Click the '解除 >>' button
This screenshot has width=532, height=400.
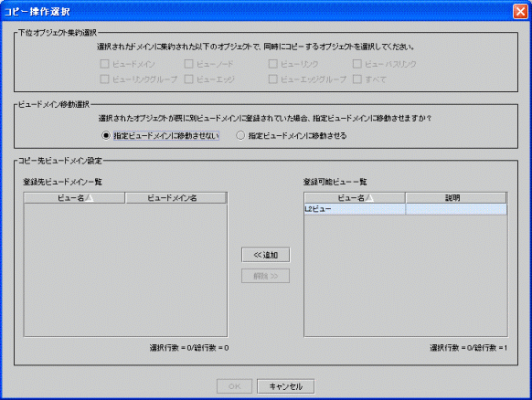pyautogui.click(x=266, y=276)
